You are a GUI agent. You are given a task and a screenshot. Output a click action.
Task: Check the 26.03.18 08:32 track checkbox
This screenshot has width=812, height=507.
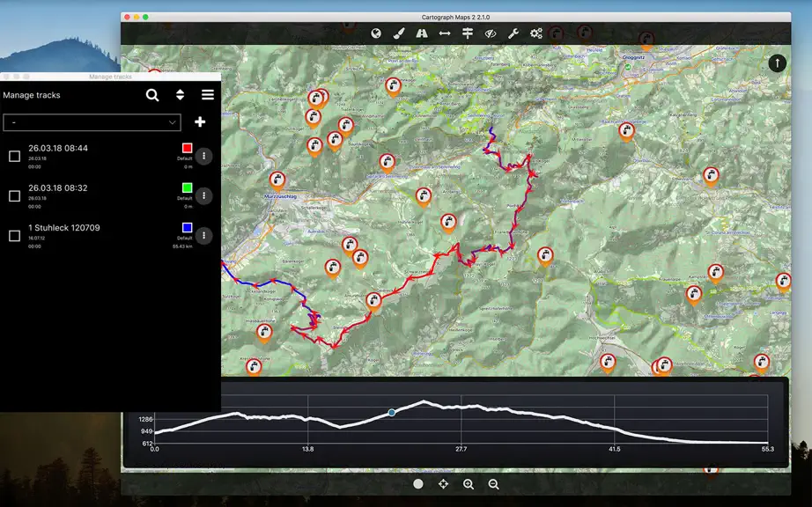tap(14, 196)
